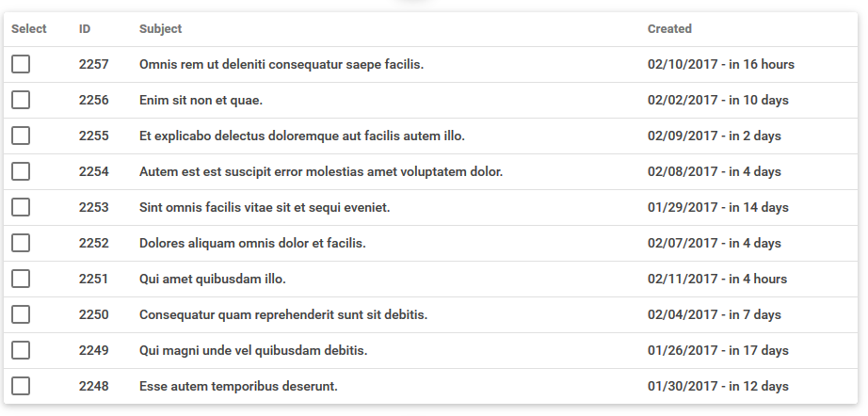The width and height of the screenshot is (868, 416).
Task: Open ticket "Qui amet quibusdam illo"
Action: pos(212,280)
